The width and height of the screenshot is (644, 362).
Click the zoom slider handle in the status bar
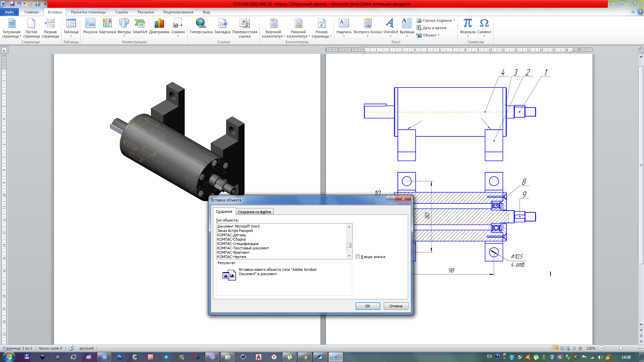[621, 348]
